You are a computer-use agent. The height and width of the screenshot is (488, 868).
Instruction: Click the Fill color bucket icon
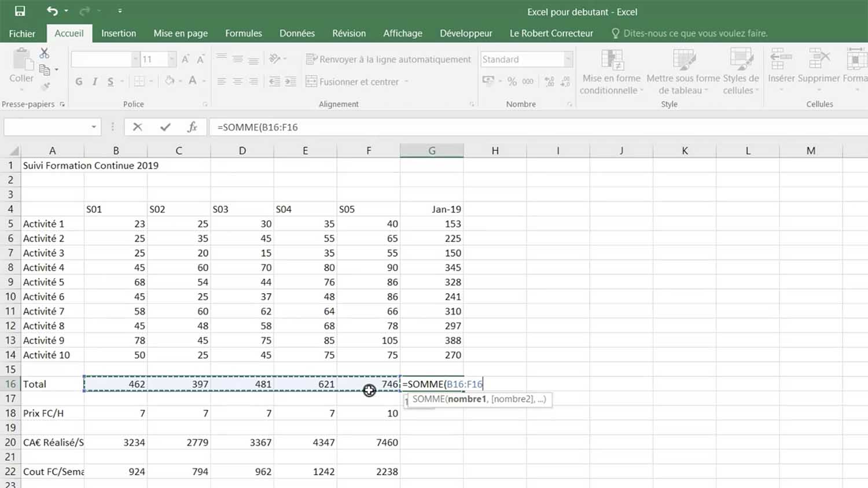(x=170, y=81)
